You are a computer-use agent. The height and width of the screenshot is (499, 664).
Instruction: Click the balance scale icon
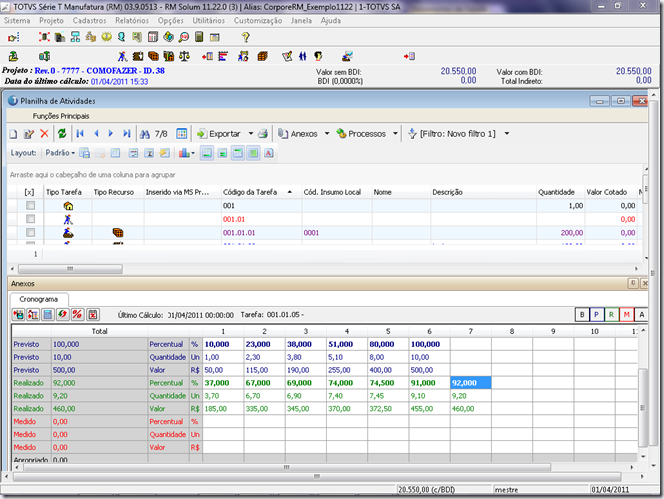click(184, 56)
